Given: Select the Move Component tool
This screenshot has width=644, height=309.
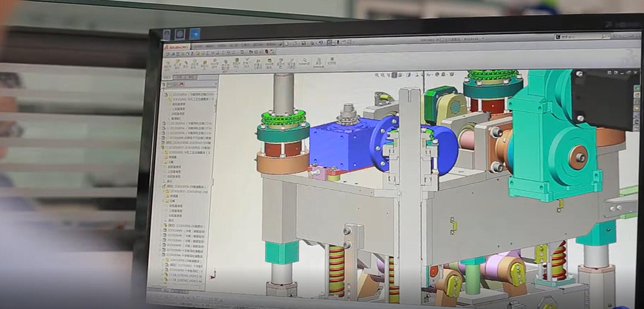Looking at the screenshot, I should point(215,64).
